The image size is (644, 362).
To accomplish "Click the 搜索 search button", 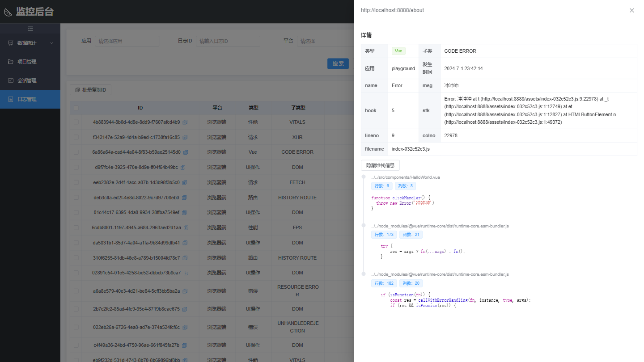I will tap(338, 63).
